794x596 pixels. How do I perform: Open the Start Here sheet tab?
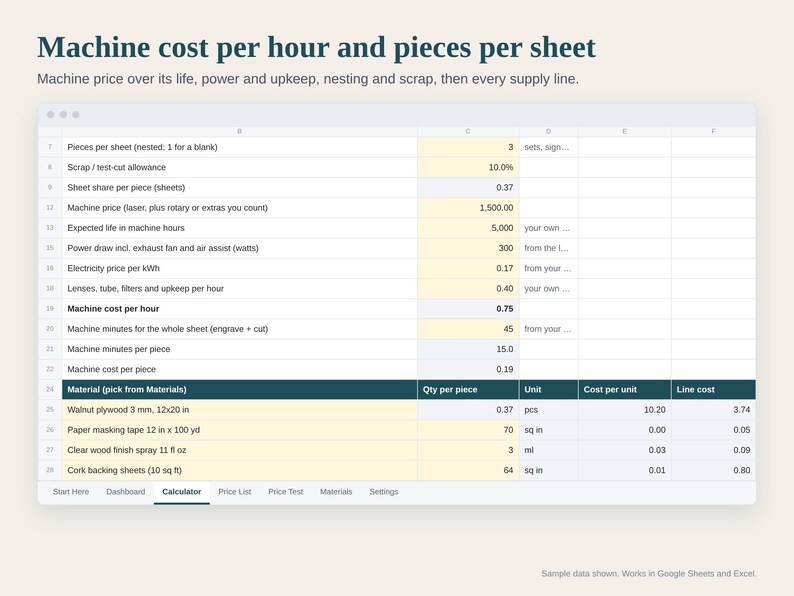point(71,492)
